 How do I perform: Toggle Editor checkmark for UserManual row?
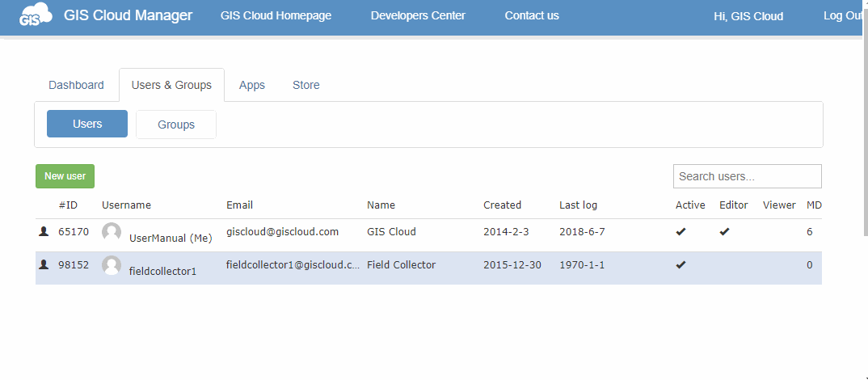[725, 231]
